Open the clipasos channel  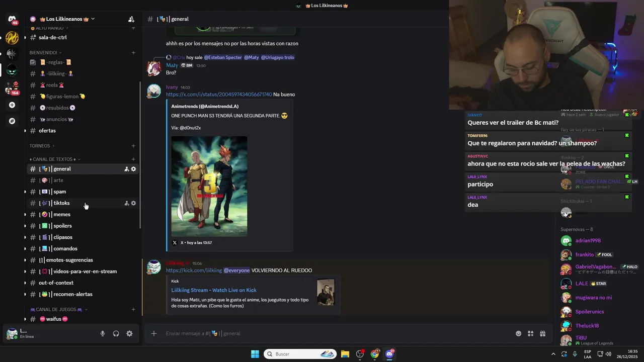(83, 237)
